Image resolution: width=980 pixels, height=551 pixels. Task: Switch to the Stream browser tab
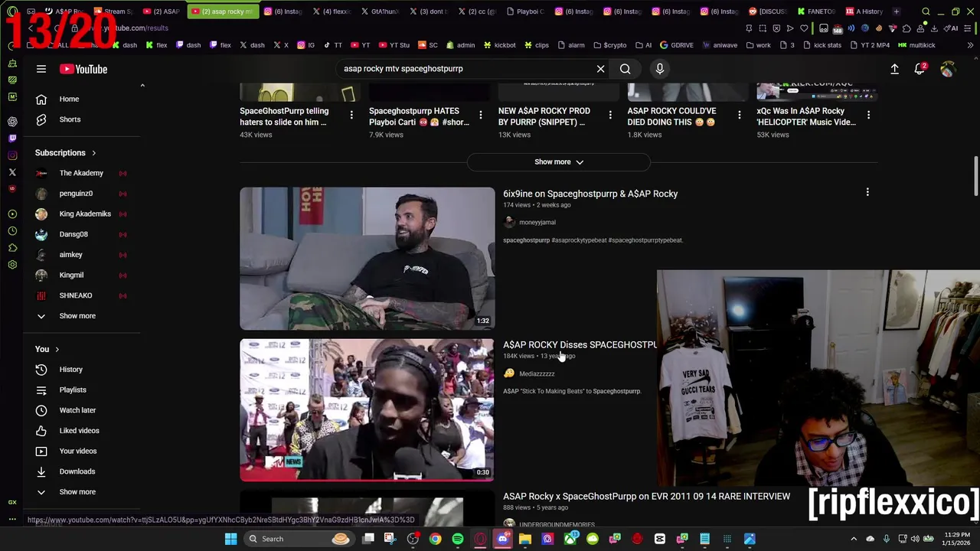112,11
